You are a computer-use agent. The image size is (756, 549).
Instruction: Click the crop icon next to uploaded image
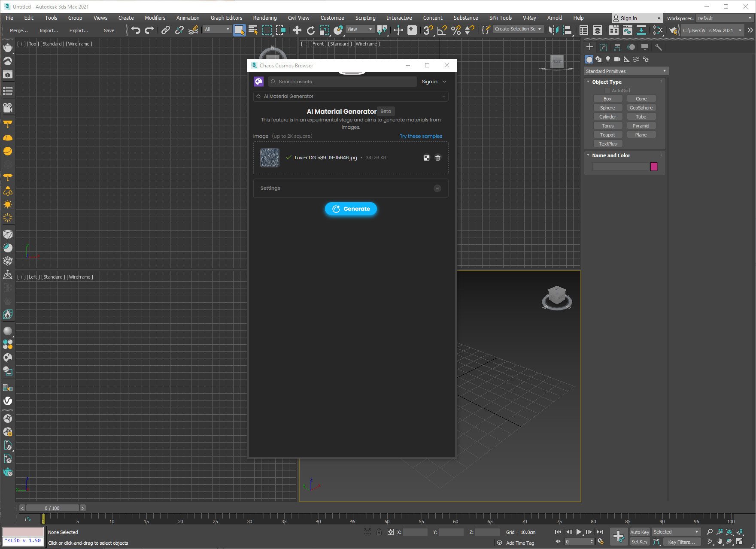[x=427, y=158]
